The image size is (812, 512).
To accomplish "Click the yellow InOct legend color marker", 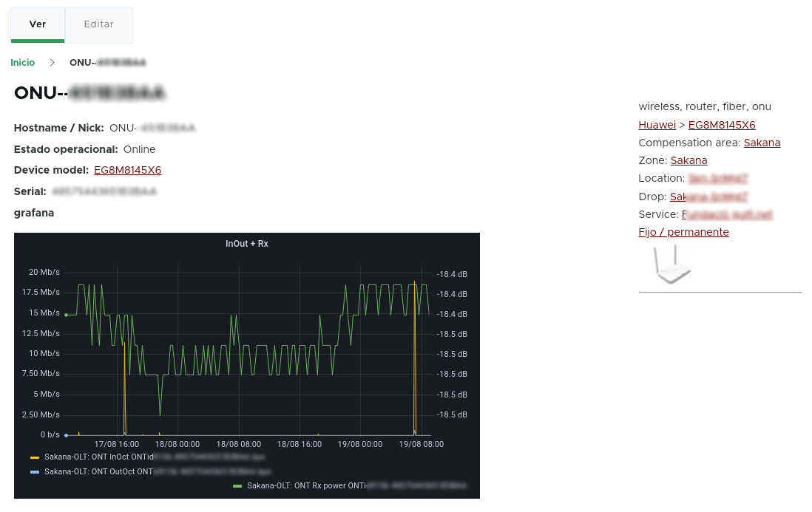I will [34, 457].
